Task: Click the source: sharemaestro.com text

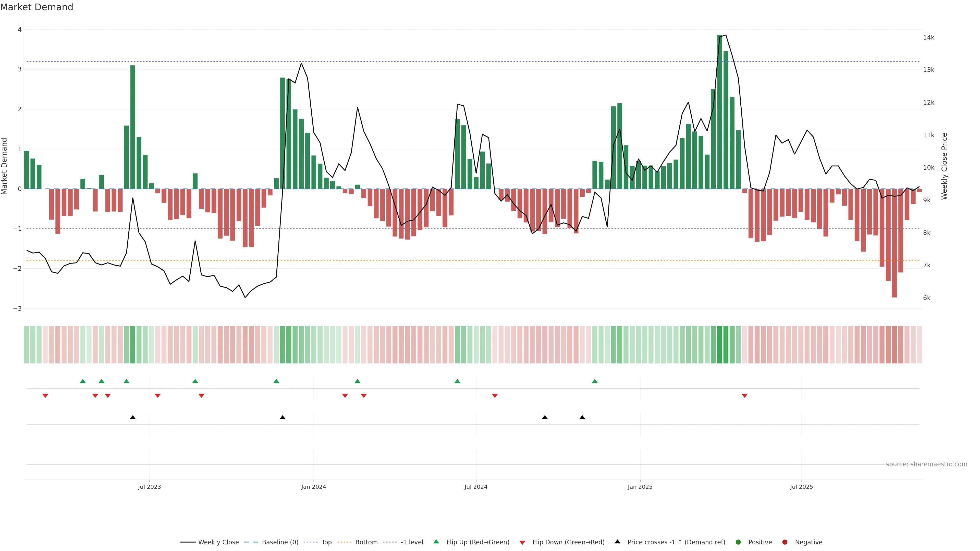Action: click(x=926, y=464)
